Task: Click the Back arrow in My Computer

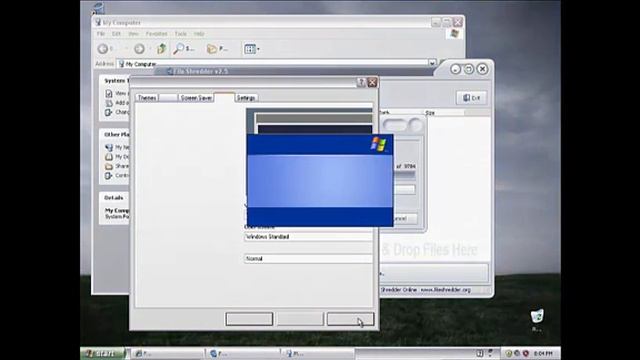Action: tap(103, 49)
